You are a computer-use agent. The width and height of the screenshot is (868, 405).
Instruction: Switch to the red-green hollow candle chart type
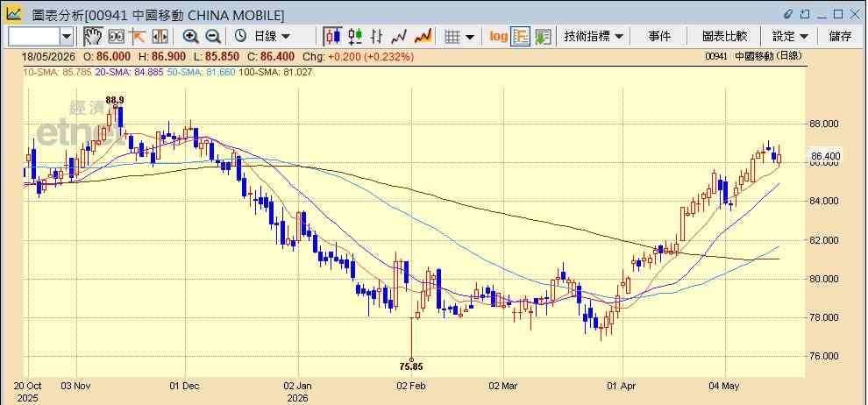355,37
